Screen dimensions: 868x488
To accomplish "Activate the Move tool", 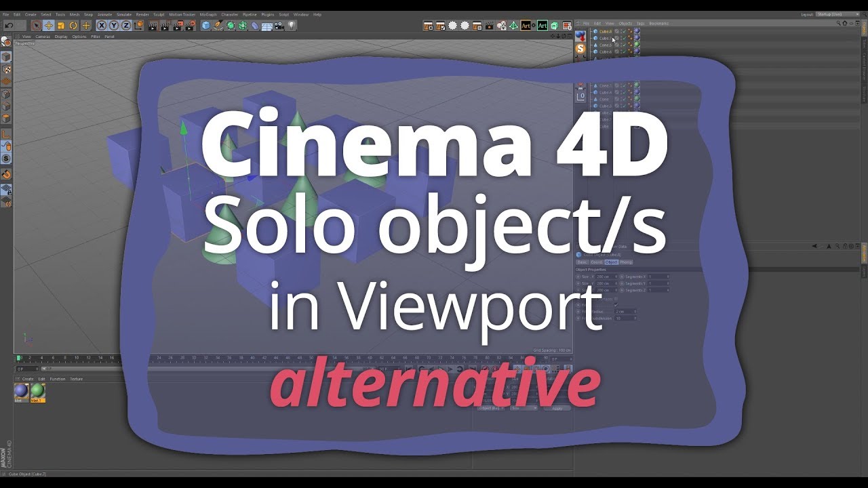I will (49, 25).
